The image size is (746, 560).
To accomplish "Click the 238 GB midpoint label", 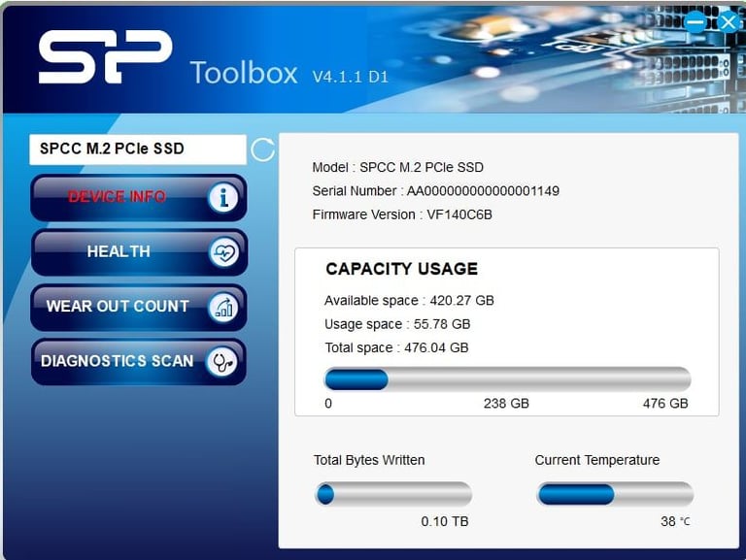I will [506, 404].
